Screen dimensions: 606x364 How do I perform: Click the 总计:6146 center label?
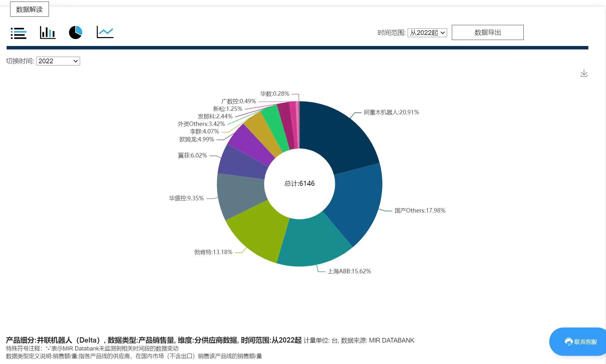click(x=300, y=184)
